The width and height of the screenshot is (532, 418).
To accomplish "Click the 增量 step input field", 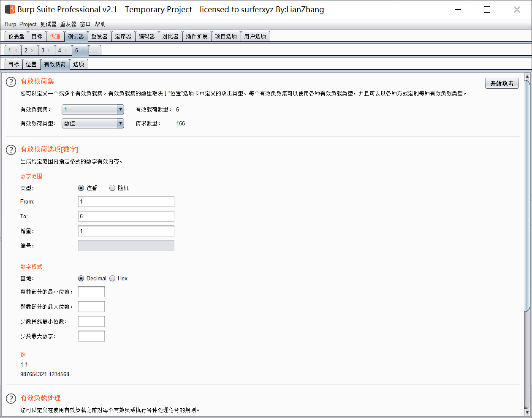I will (126, 231).
